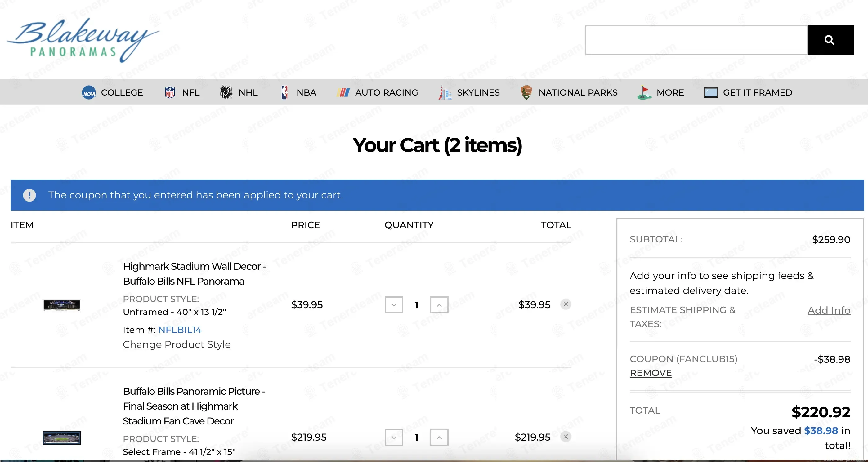The width and height of the screenshot is (868, 462).
Task: Click the subtotal amount $259.90
Action: [831, 240]
